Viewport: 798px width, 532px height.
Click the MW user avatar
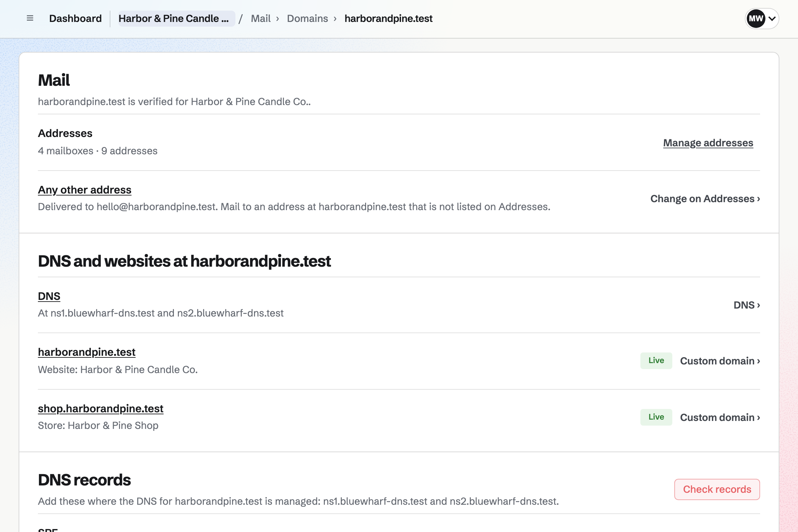pyautogui.click(x=755, y=18)
